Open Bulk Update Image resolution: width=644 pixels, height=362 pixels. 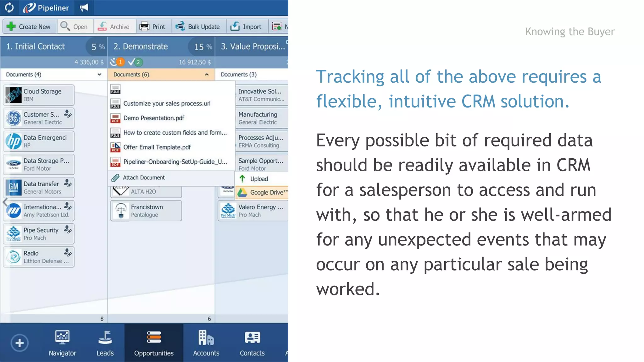click(199, 27)
